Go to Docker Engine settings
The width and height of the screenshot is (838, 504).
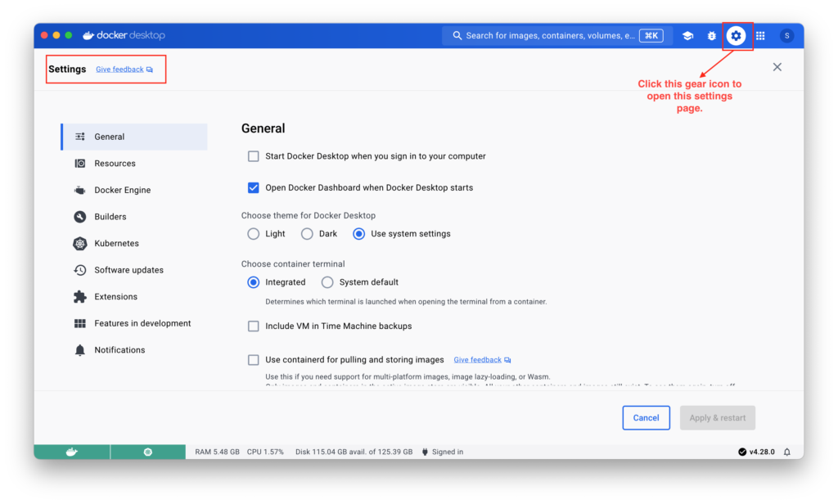point(122,191)
